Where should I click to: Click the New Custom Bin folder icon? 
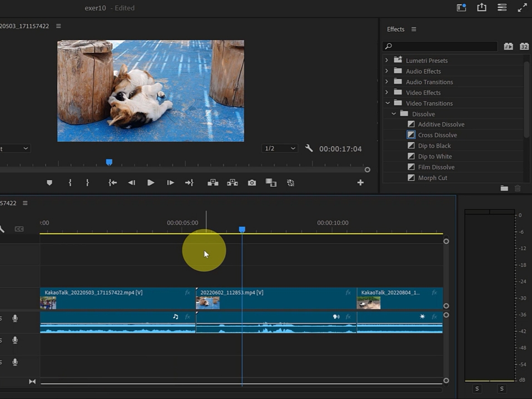[504, 188]
